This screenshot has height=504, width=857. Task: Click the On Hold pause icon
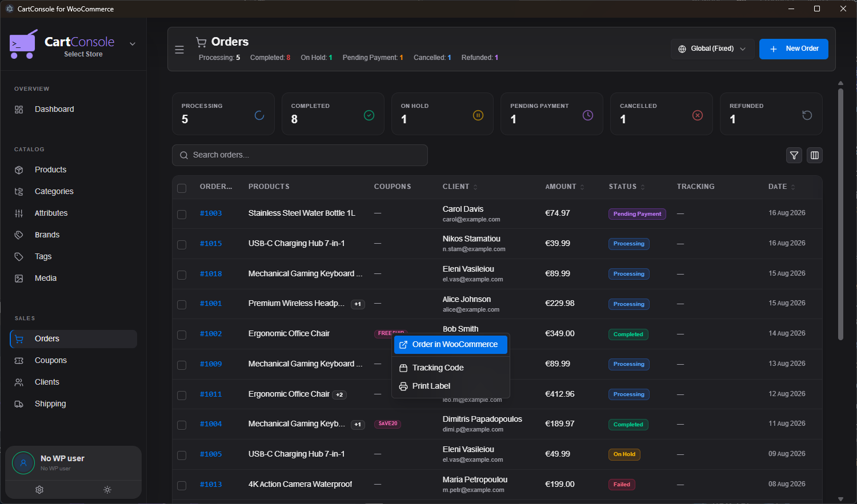[x=478, y=115]
